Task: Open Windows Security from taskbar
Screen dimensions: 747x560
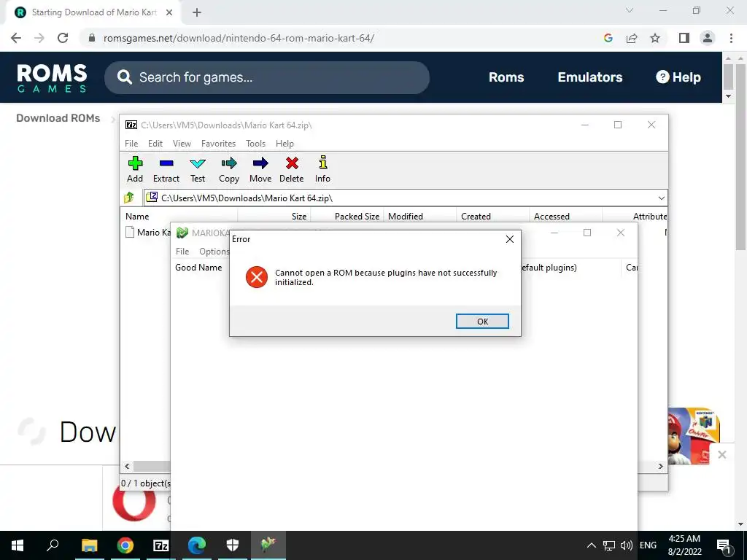Action: pyautogui.click(x=233, y=545)
